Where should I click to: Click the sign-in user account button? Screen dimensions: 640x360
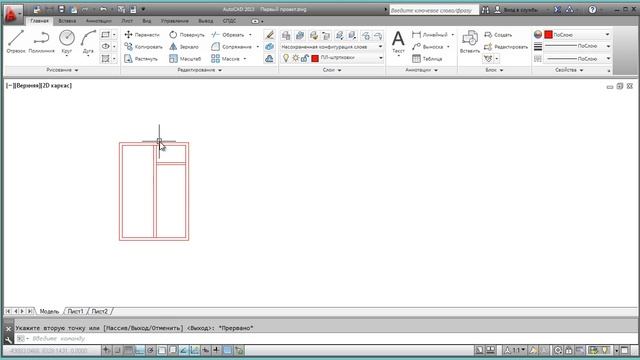516,10
